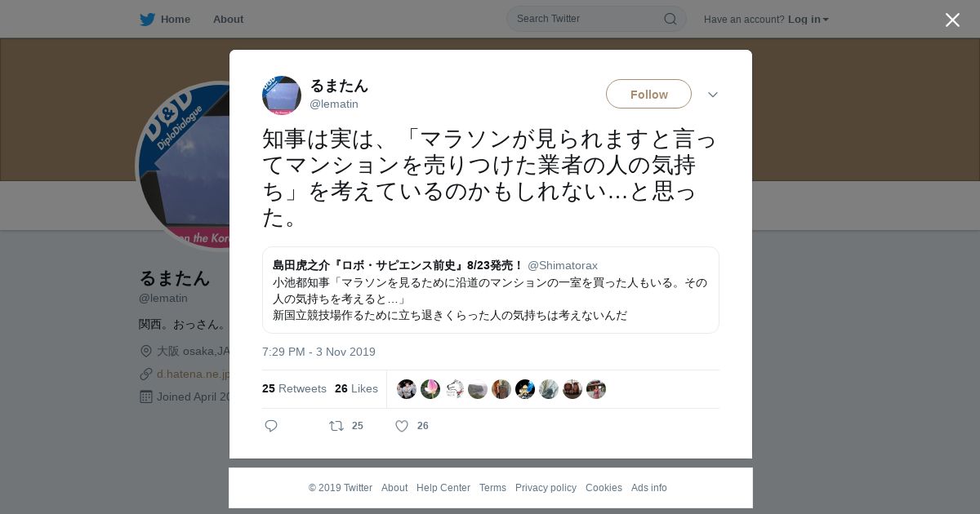Click the Twitter bird Home icon
Image resolution: width=980 pixels, height=514 pixels.
pos(147,19)
